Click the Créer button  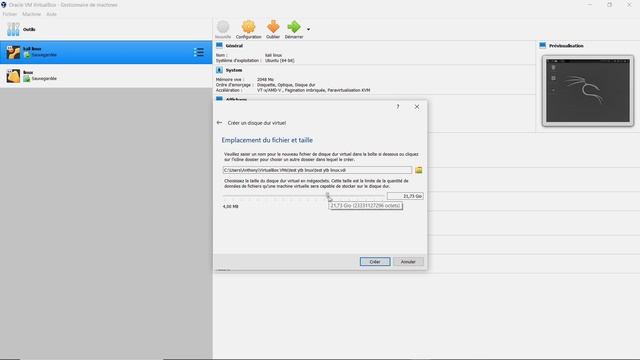pyautogui.click(x=375, y=262)
